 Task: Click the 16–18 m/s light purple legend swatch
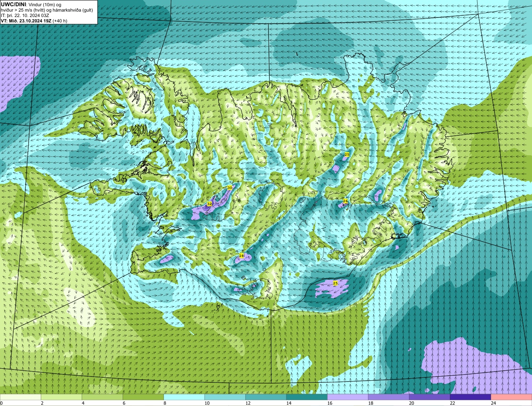point(348,397)
